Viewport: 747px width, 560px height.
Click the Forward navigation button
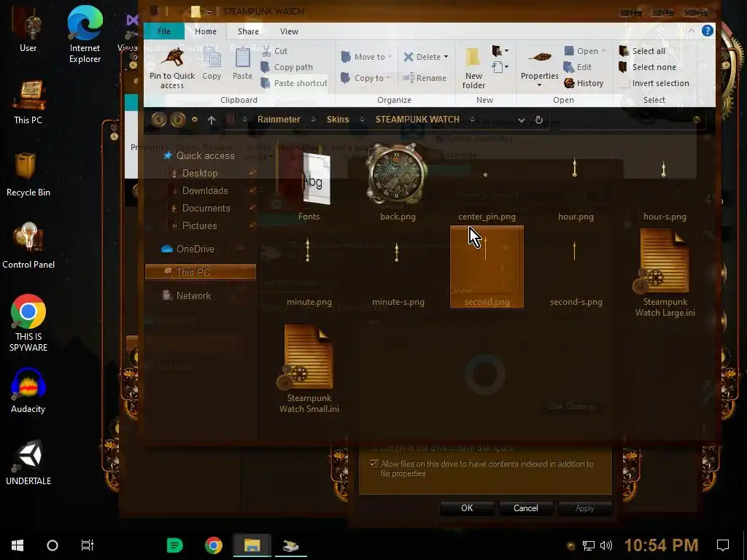coord(178,120)
